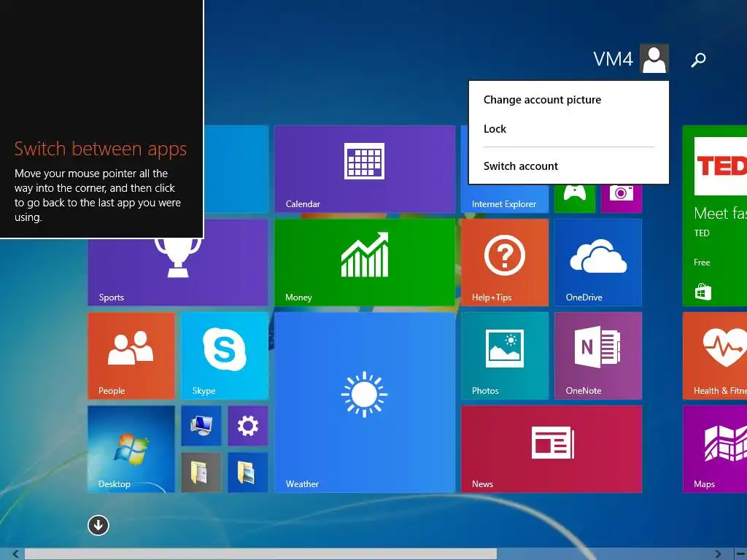Open the Help+Tips tile
Image resolution: width=747 pixels, height=560 pixels.
pos(505,262)
